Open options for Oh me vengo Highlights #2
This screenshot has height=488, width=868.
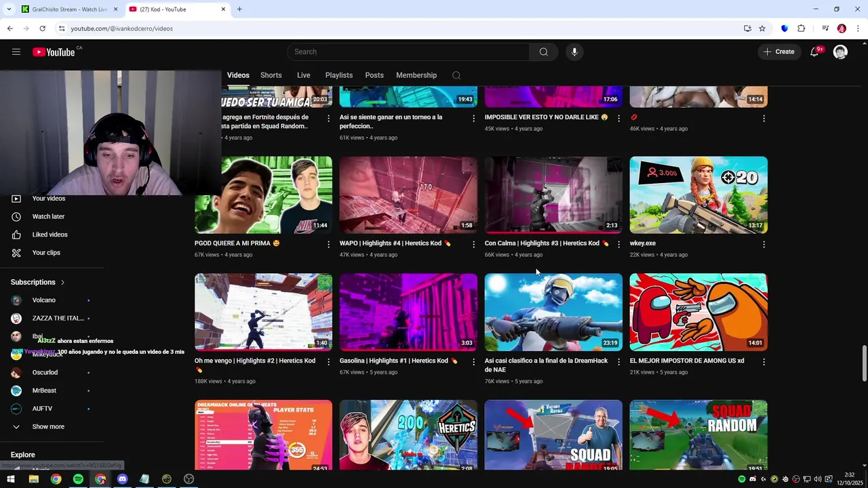click(x=328, y=362)
